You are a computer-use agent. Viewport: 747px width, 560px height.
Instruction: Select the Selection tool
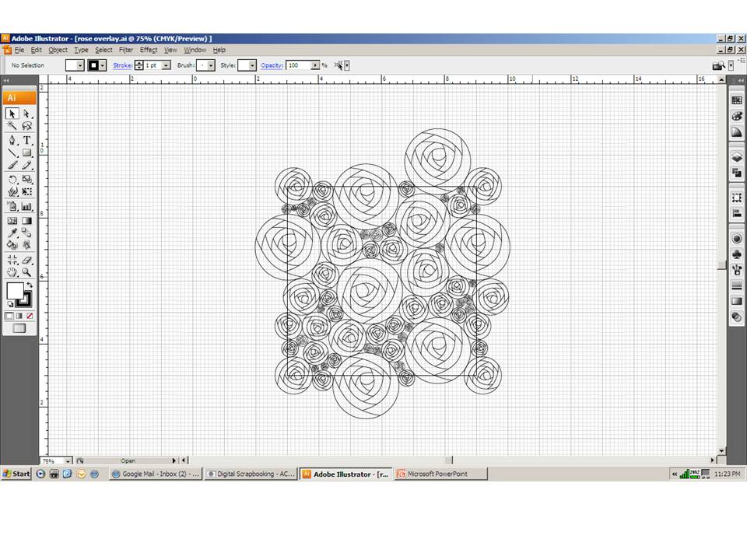click(11, 114)
